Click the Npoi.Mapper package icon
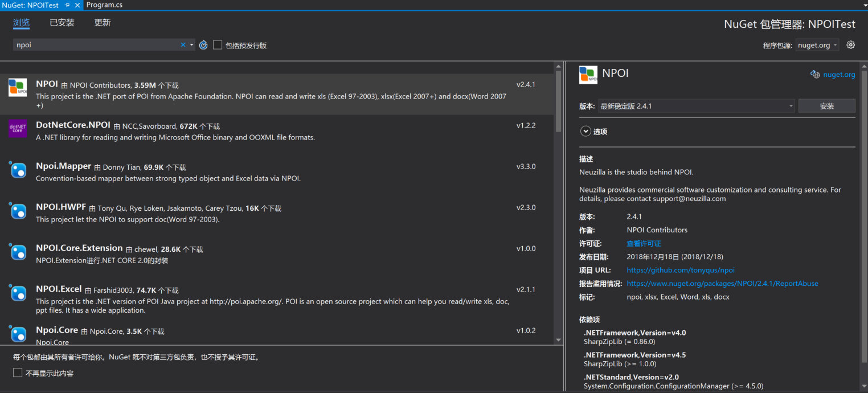This screenshot has height=393, width=868. (18, 170)
